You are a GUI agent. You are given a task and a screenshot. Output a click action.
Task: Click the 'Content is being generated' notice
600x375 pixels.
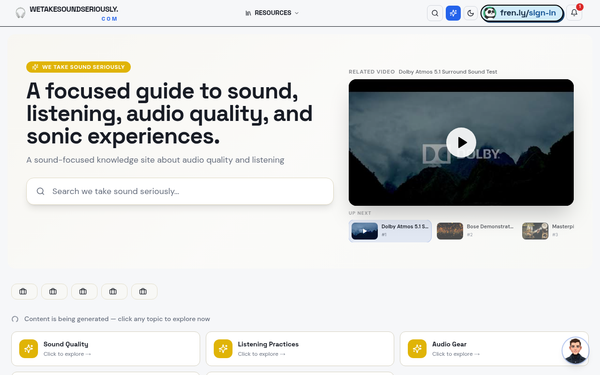point(117,319)
